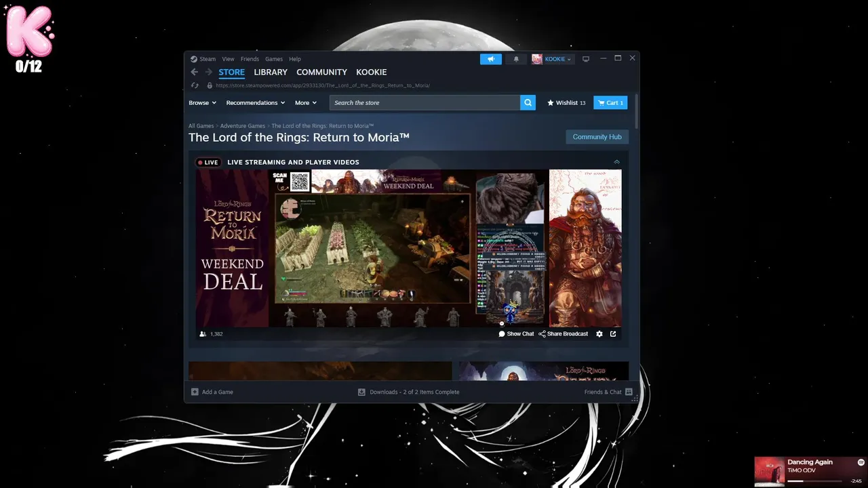Image resolution: width=868 pixels, height=488 pixels.
Task: Click the viewers count icon
Action: click(203, 334)
